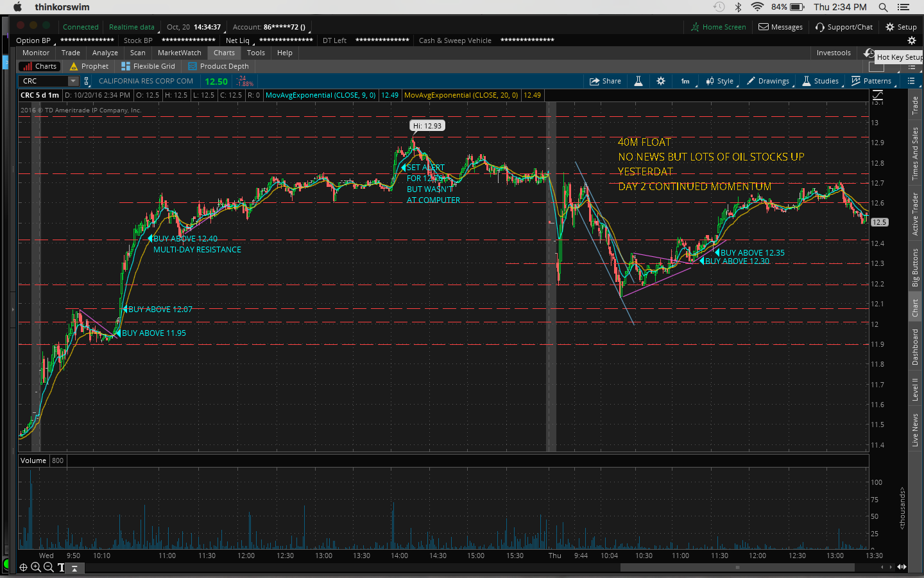
Task: Toggle the Level II side panel
Action: click(x=915, y=389)
